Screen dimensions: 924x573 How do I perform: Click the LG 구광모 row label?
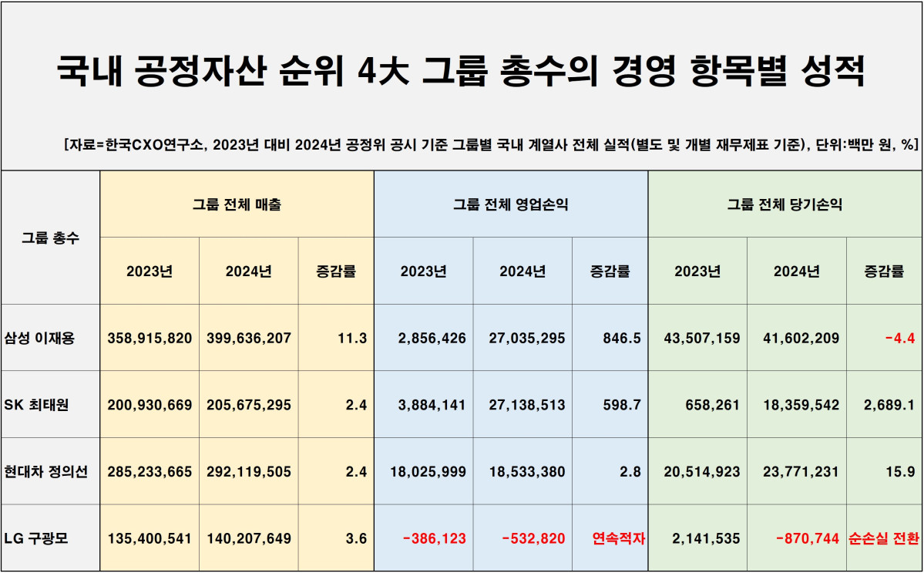coord(36,538)
